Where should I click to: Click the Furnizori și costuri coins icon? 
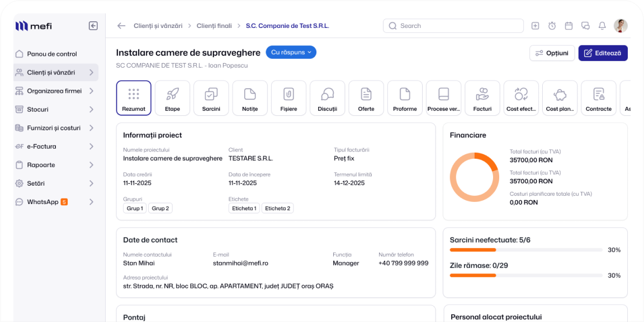[19, 127]
